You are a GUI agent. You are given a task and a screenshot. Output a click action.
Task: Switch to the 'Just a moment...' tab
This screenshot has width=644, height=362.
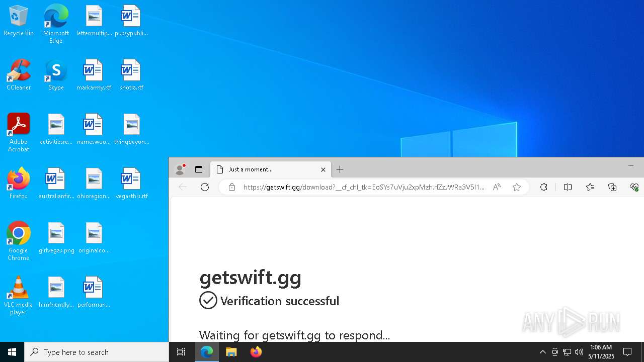pyautogui.click(x=271, y=169)
